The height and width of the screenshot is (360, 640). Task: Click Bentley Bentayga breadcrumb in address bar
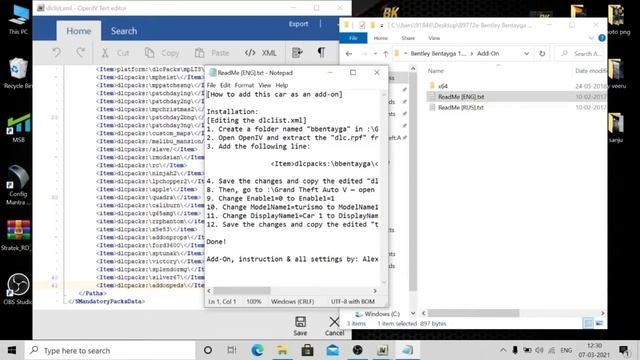click(438, 53)
